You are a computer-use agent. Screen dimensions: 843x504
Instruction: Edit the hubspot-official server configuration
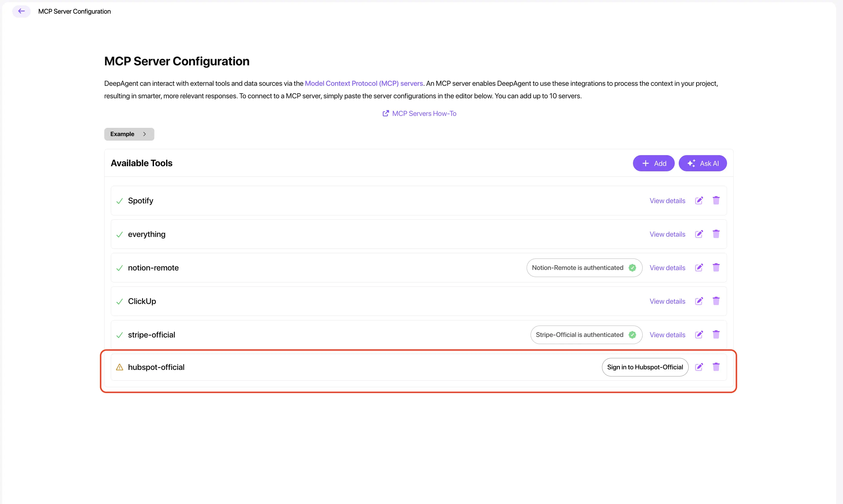699,367
